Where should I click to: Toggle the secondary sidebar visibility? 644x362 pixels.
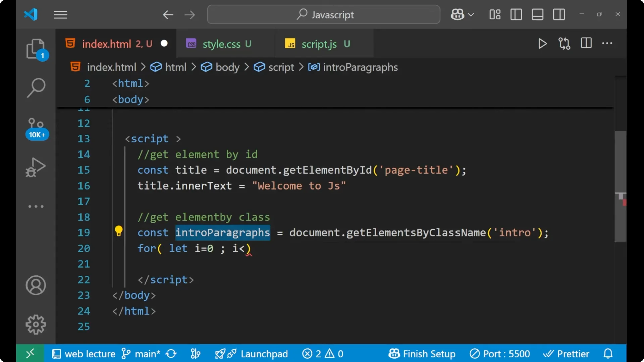[x=559, y=14]
